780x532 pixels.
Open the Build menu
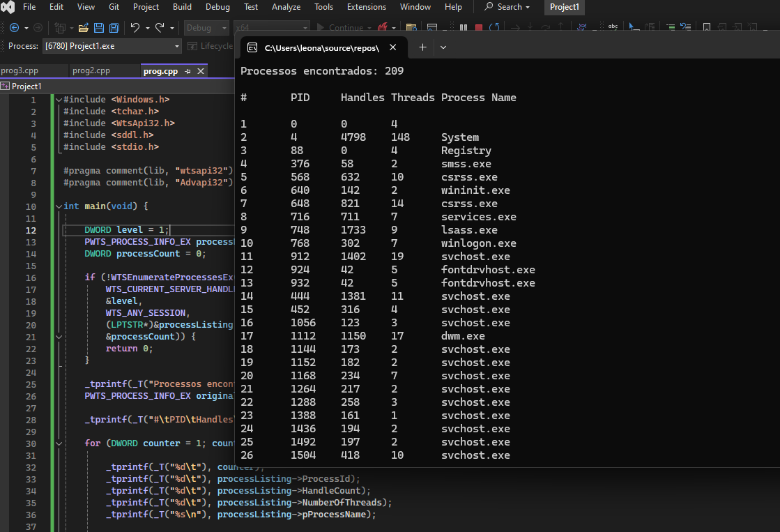(182, 7)
